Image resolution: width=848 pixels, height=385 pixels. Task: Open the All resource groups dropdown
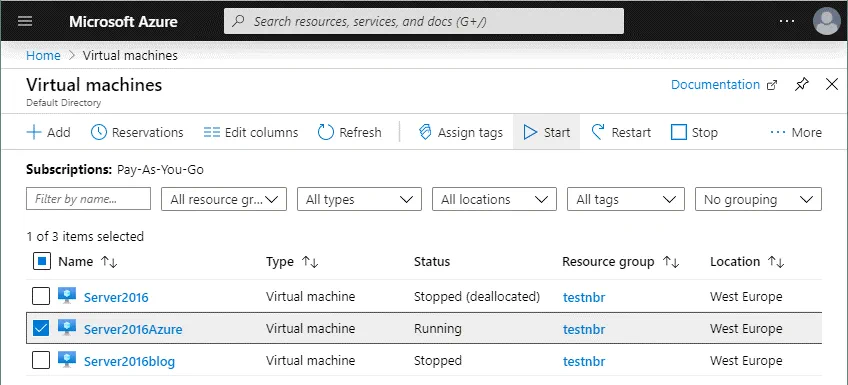(224, 199)
